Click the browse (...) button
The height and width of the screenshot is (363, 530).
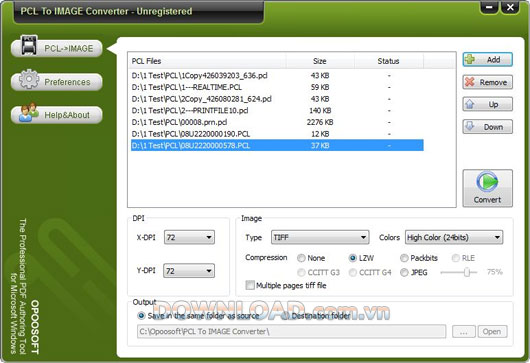[x=464, y=332]
